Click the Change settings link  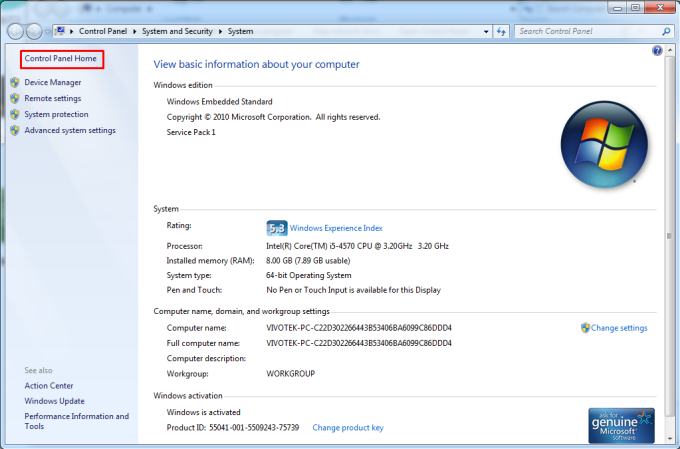click(619, 328)
